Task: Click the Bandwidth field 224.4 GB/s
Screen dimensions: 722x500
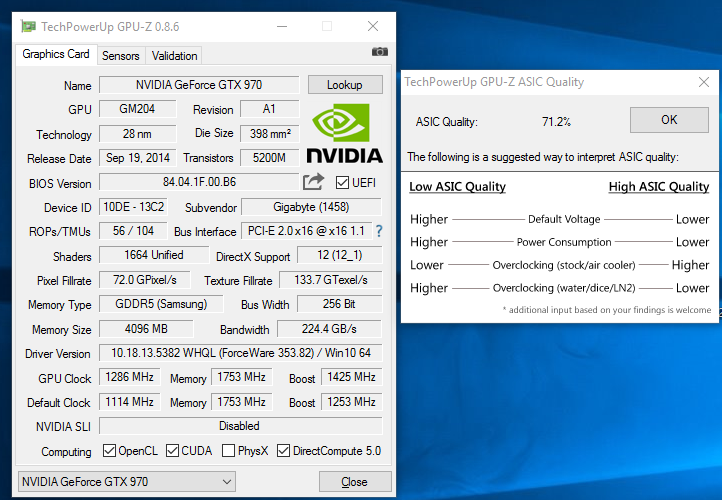Action: 329,329
